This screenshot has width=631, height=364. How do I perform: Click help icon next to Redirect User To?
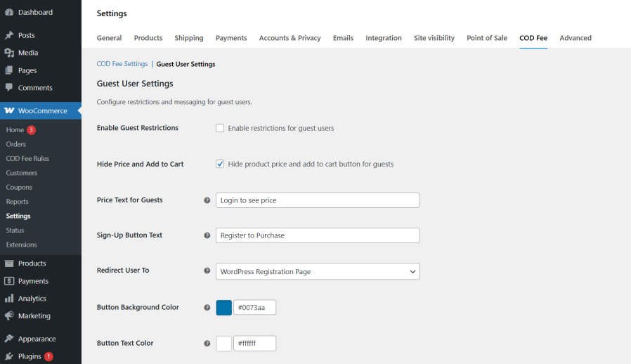pos(207,271)
